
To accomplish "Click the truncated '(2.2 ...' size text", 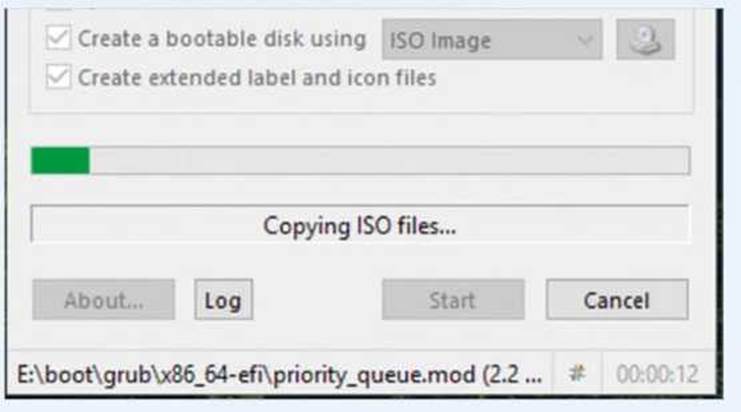I will pos(512,375).
